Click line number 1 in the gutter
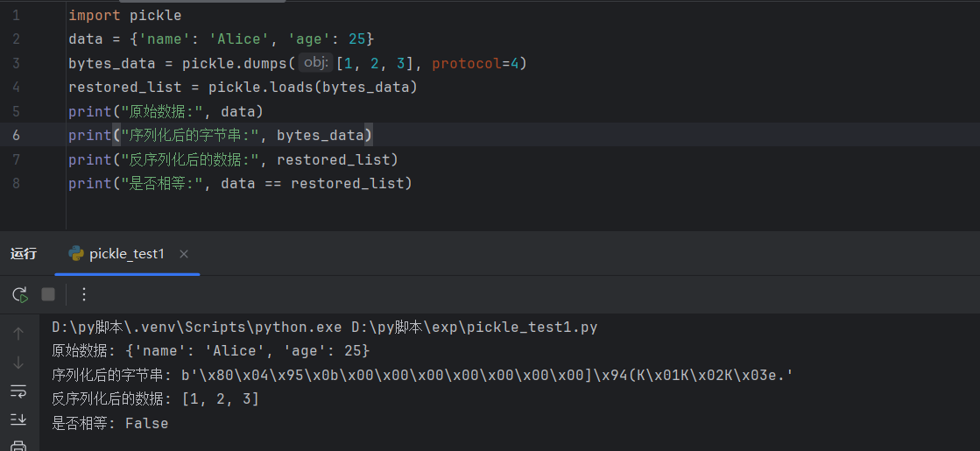This screenshot has height=451, width=980. click(17, 15)
